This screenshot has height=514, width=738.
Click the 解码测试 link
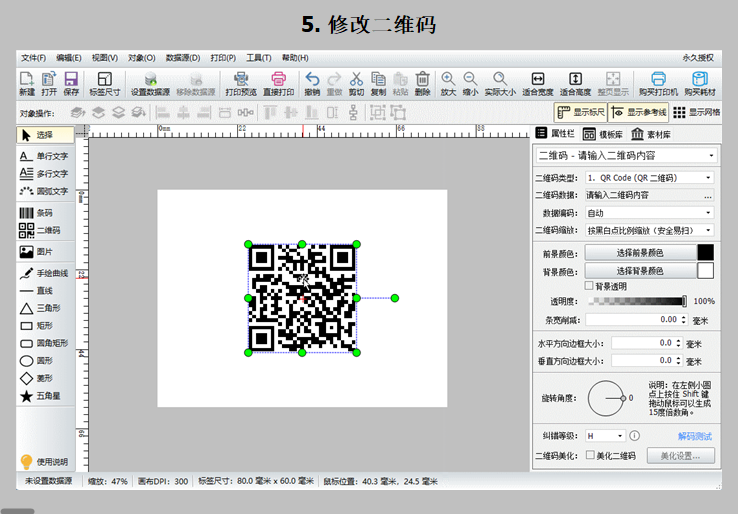tap(695, 436)
